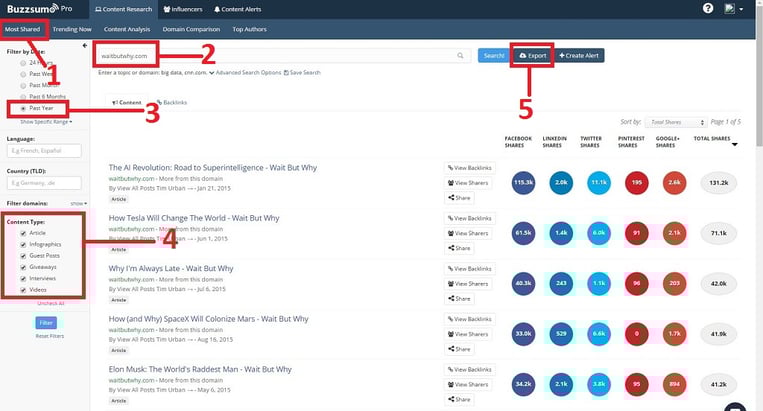763x411 pixels.
Task: Open the Domain Comparison tab
Action: point(191,29)
